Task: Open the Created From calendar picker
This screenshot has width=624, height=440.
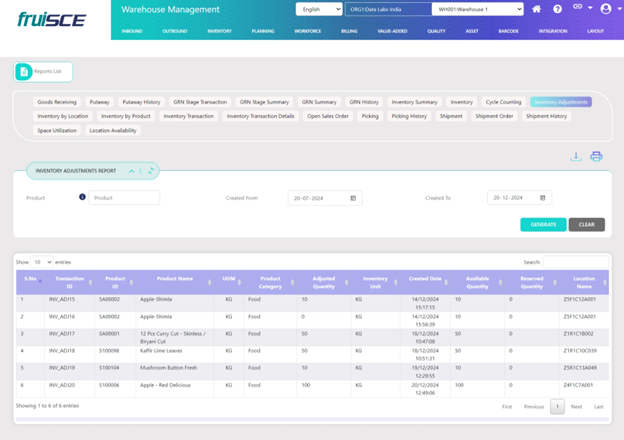Action: coord(353,198)
